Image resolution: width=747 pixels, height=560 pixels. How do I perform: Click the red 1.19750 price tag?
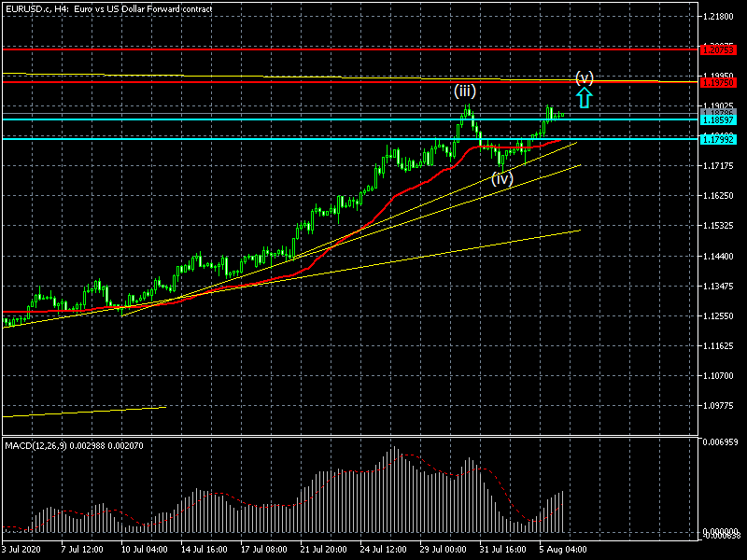719,82
